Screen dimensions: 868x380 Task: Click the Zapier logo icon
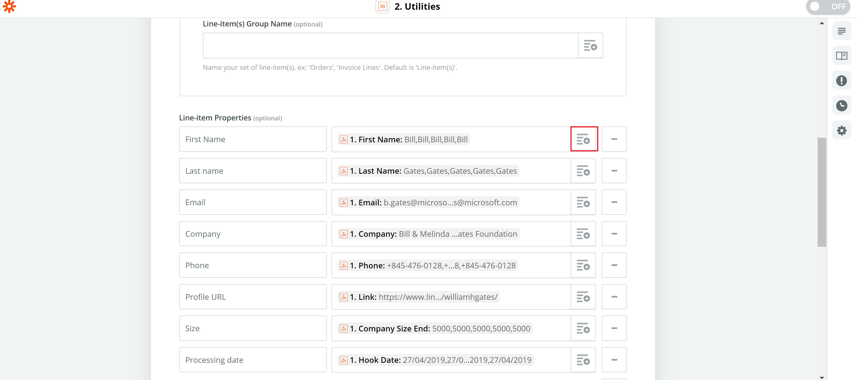coord(9,6)
